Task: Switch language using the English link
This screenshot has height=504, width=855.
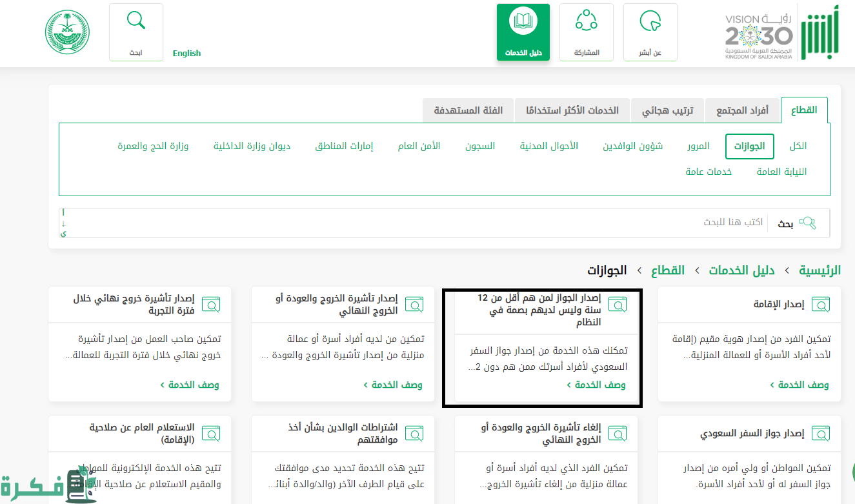Action: click(186, 54)
